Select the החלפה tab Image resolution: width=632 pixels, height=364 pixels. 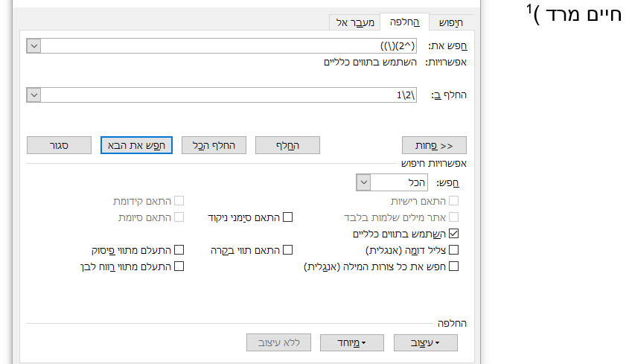coord(403,22)
